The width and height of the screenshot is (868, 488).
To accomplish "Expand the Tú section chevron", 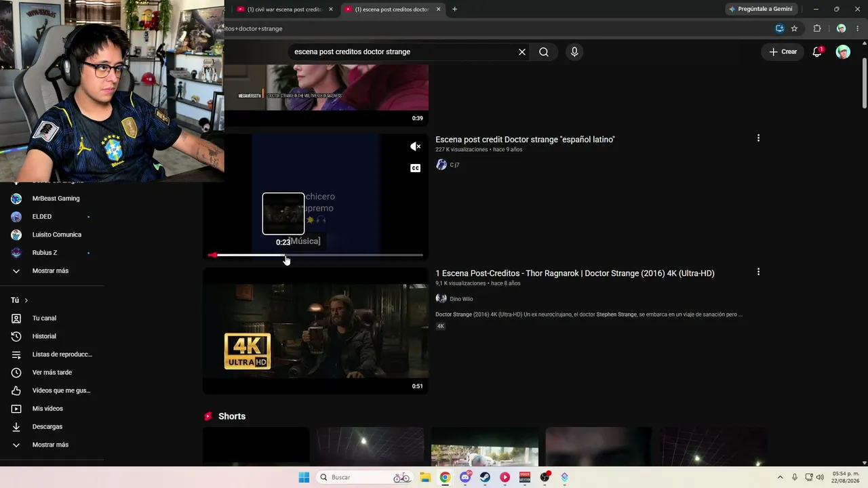I will point(26,300).
